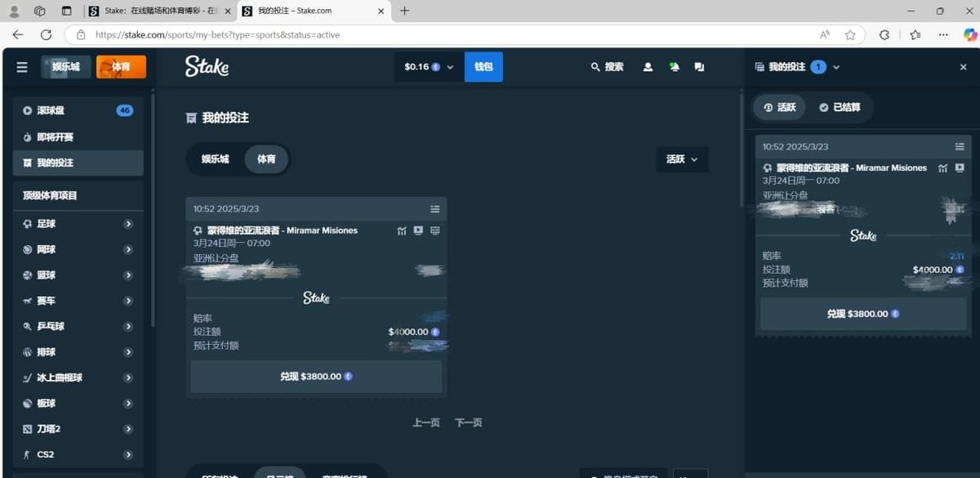Select 我的投注 in the left sidebar
Image resolution: width=980 pixels, height=478 pixels.
(x=78, y=163)
